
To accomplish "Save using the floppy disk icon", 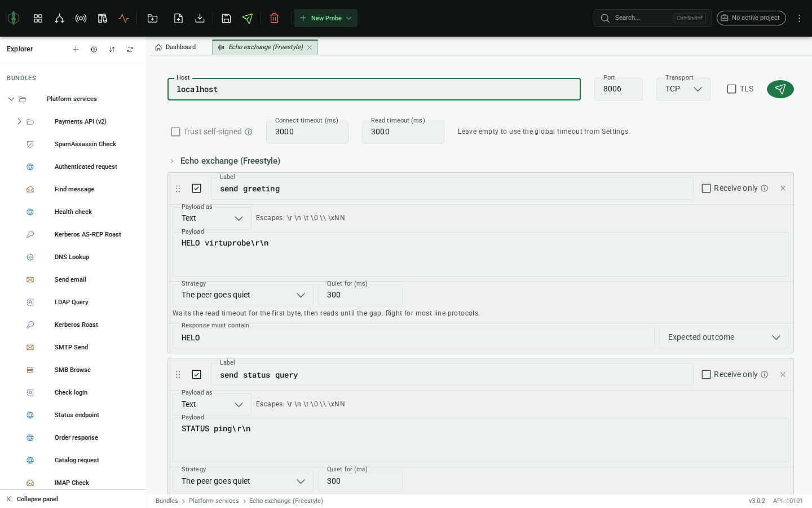I will point(226,18).
